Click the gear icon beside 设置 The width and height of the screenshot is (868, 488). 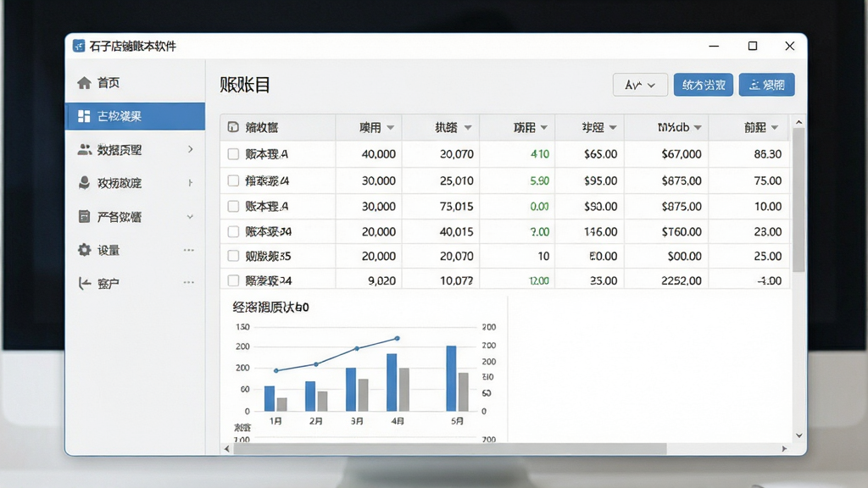[x=84, y=250]
